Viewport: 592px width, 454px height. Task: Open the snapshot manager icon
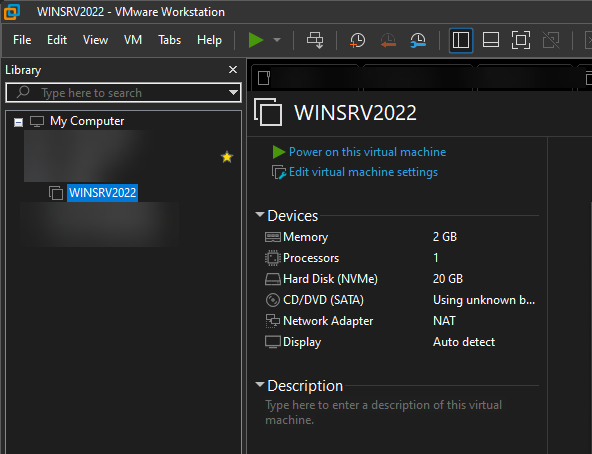coord(418,40)
